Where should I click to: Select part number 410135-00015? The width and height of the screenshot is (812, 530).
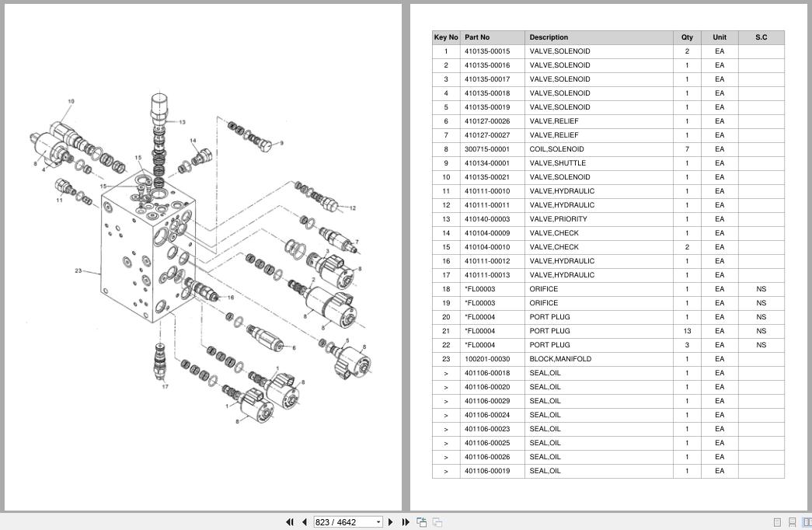click(x=486, y=51)
